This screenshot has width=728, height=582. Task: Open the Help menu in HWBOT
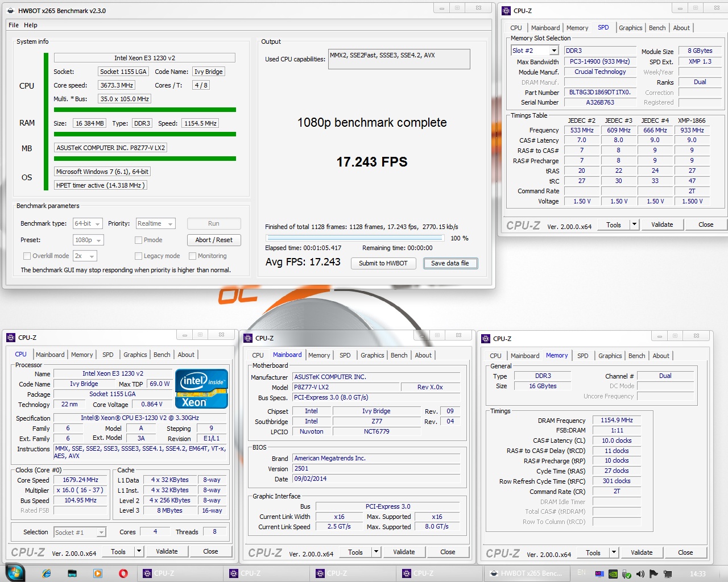(x=31, y=25)
